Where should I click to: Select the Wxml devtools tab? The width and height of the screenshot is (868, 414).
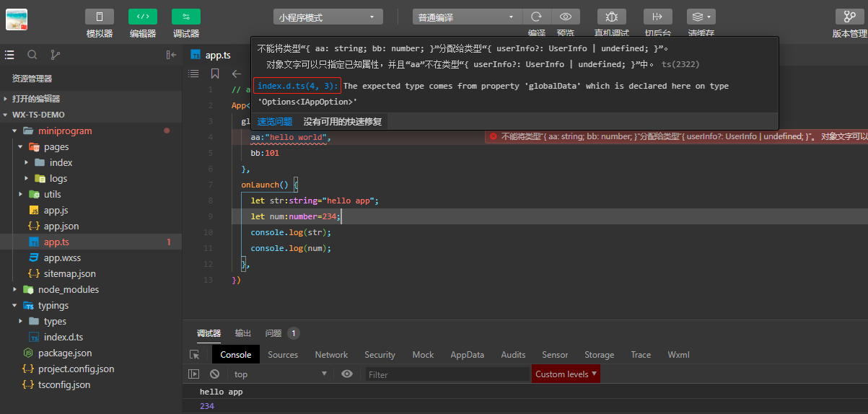678,354
